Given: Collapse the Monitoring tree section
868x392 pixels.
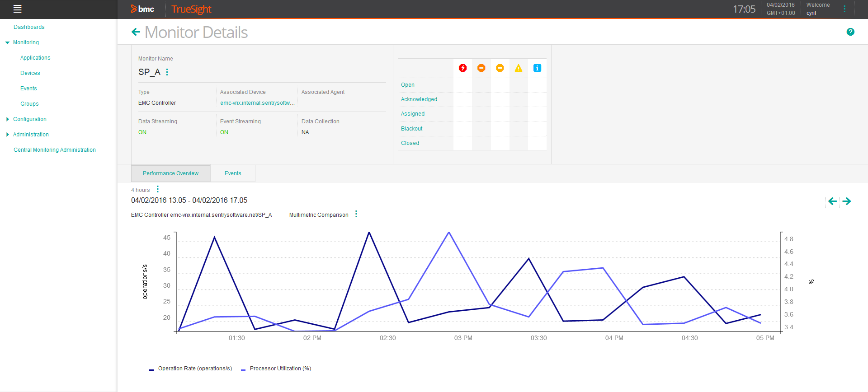Looking at the screenshot, I should click(7, 42).
